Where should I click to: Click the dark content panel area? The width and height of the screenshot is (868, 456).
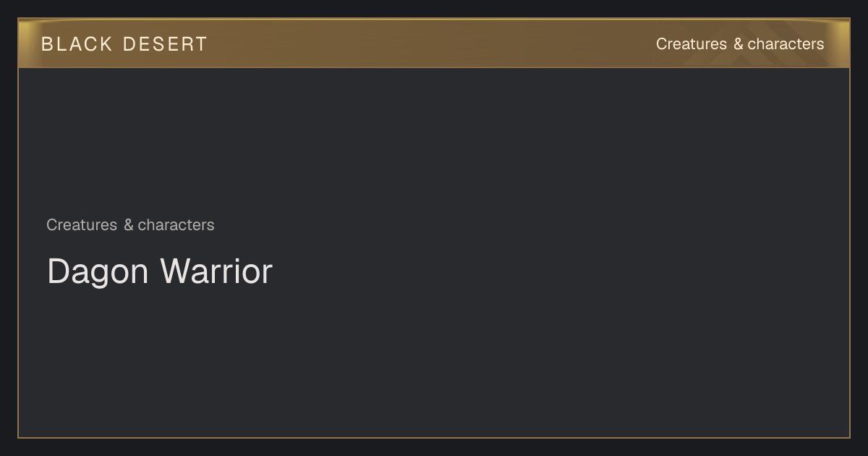click(x=434, y=253)
